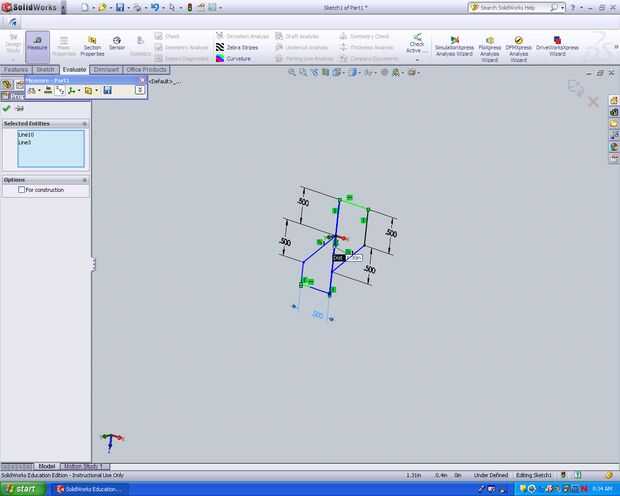Click the Editing Sketch1 status text

coord(533,475)
